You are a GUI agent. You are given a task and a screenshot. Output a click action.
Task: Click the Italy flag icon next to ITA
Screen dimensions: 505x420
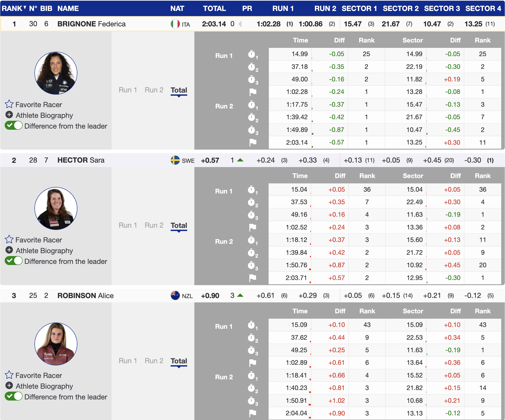tap(175, 24)
